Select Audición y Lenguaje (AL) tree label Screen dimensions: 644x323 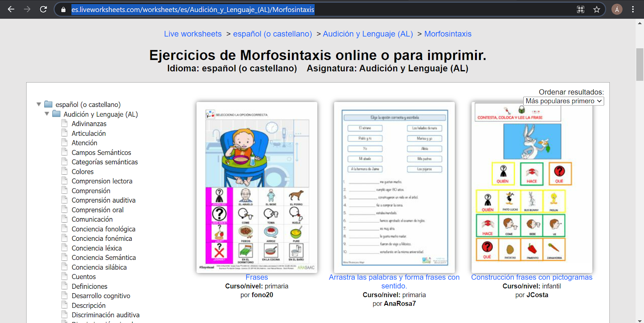[101, 114]
